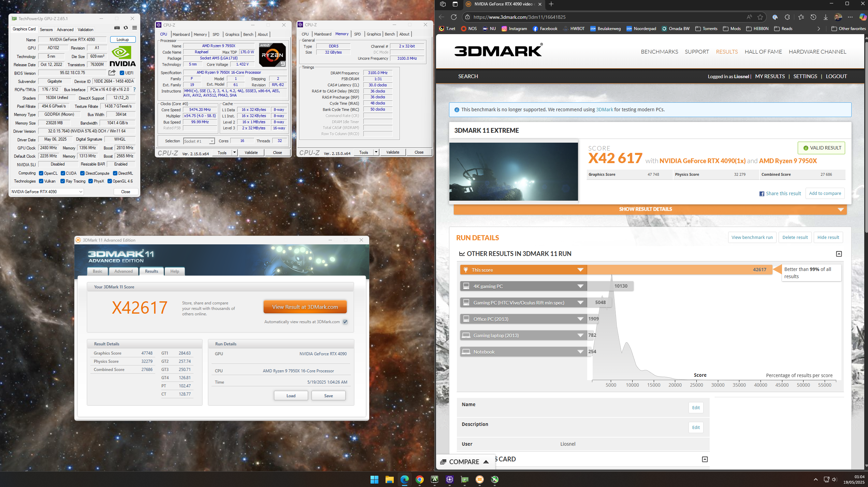868x487 pixels.
Task: Open the GPU-Z hamburger menu icon
Action: tap(135, 28)
